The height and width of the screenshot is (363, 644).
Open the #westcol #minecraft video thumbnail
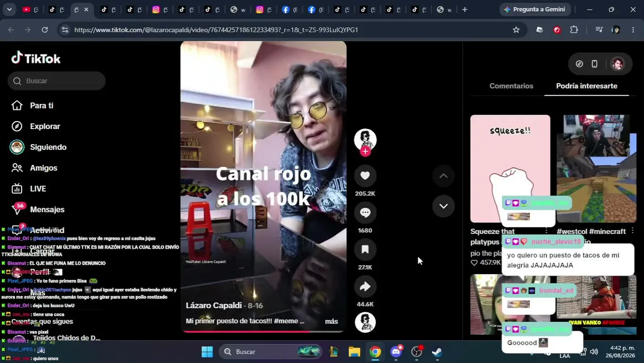pyautogui.click(x=596, y=168)
